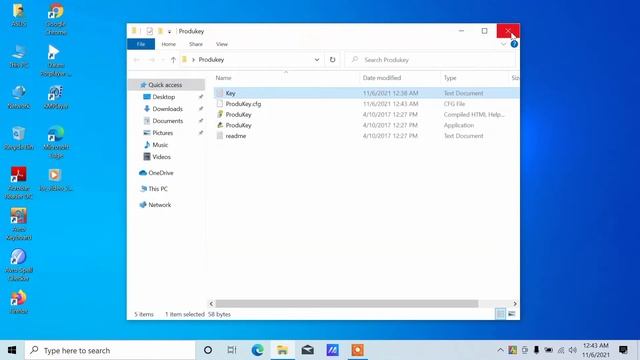Screen dimensions: 640x360
Task: Show hidden system tray icons
Action: pos(500,350)
